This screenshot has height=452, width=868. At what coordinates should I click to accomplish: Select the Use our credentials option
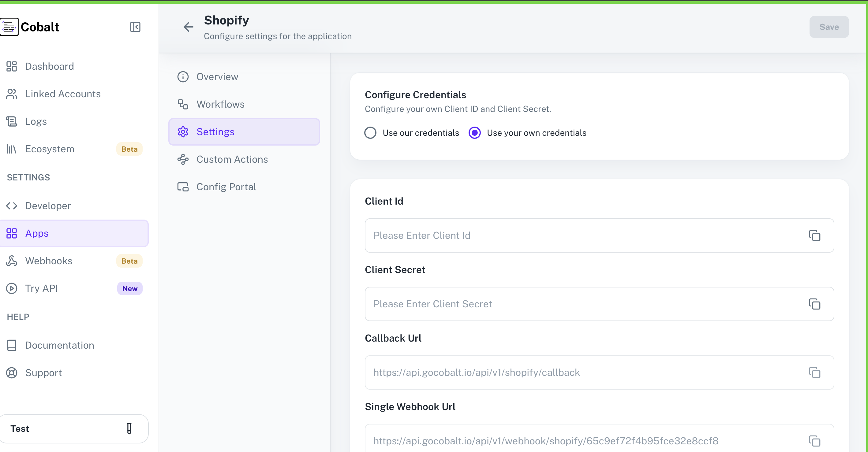[x=370, y=133]
